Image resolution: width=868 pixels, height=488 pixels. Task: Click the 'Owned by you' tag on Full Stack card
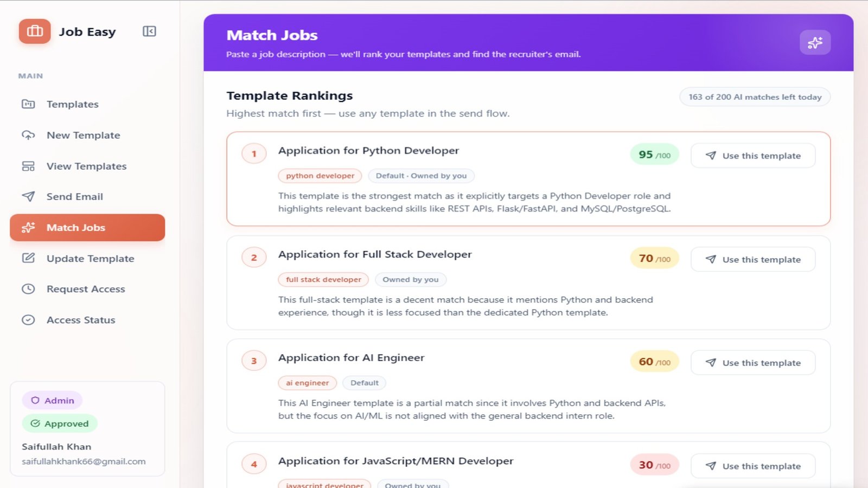tap(411, 280)
